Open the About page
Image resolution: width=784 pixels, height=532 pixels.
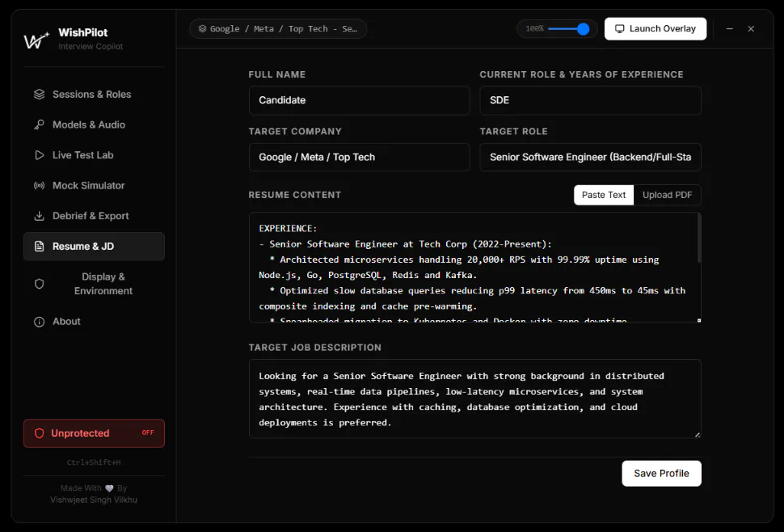(94, 322)
